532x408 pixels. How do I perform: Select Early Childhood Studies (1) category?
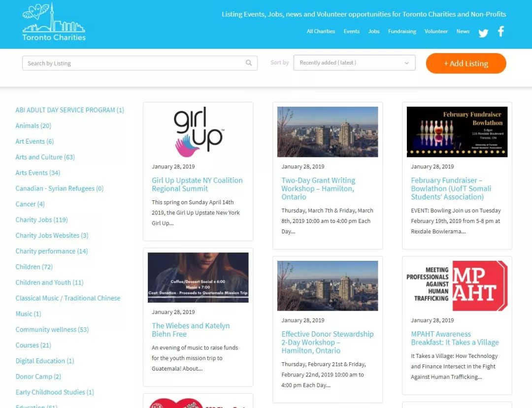55,392
